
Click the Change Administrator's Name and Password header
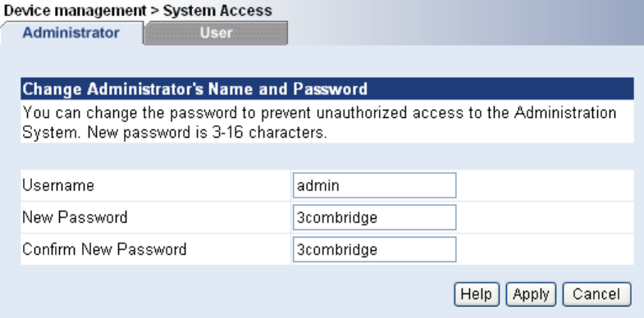(x=327, y=89)
